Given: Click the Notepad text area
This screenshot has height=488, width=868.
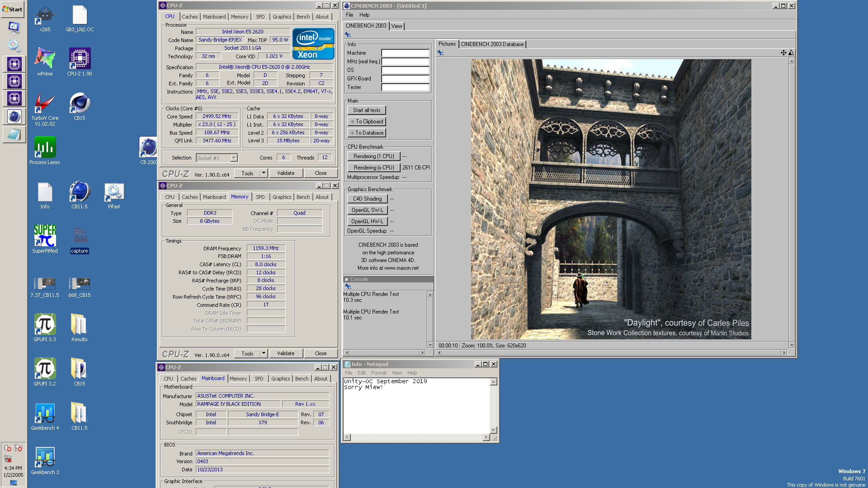Looking at the screenshot, I should pyautogui.click(x=417, y=406).
